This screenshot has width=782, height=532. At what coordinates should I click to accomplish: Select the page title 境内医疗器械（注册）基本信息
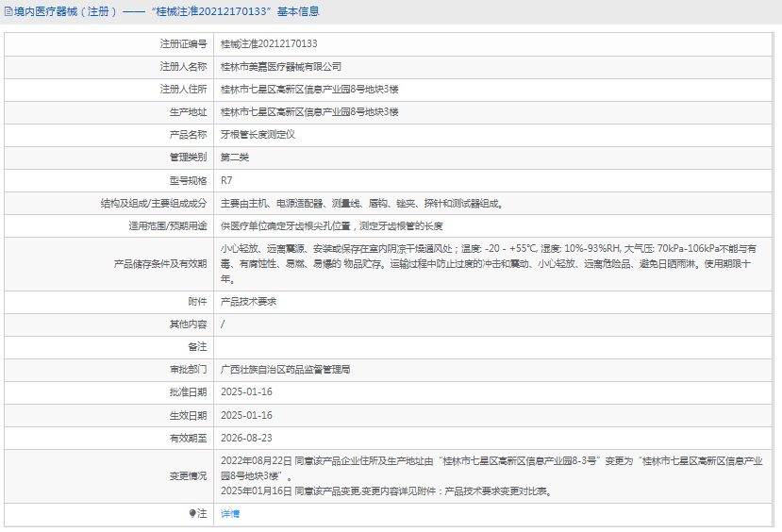coord(167,11)
